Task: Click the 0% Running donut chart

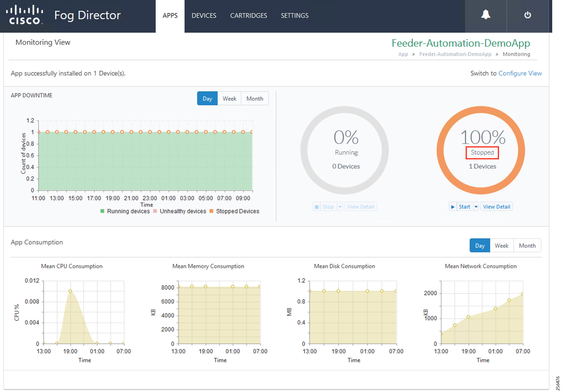Action: [x=344, y=150]
